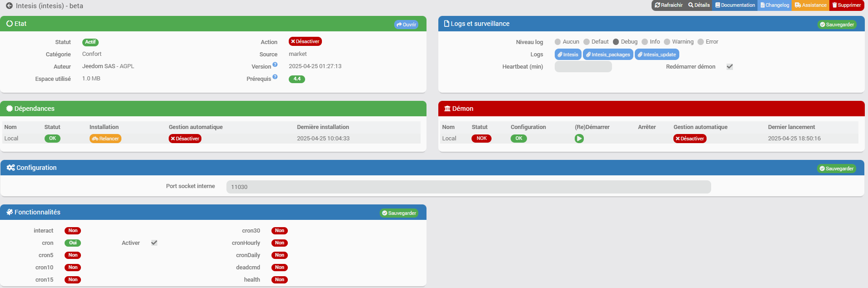The width and height of the screenshot is (868, 288).
Task: Click the Actif status badge
Action: click(x=90, y=42)
